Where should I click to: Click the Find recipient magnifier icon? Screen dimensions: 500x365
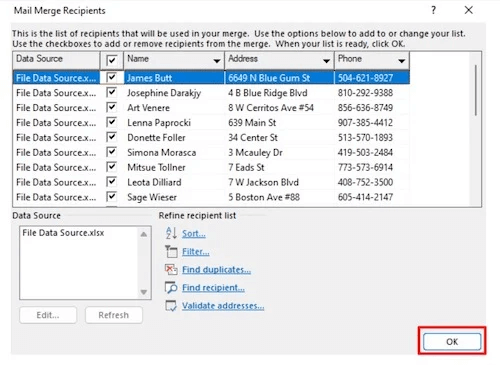click(x=171, y=287)
